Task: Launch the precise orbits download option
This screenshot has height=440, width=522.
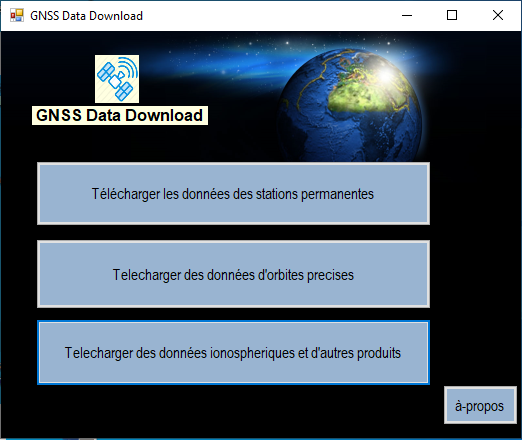Action: (233, 274)
